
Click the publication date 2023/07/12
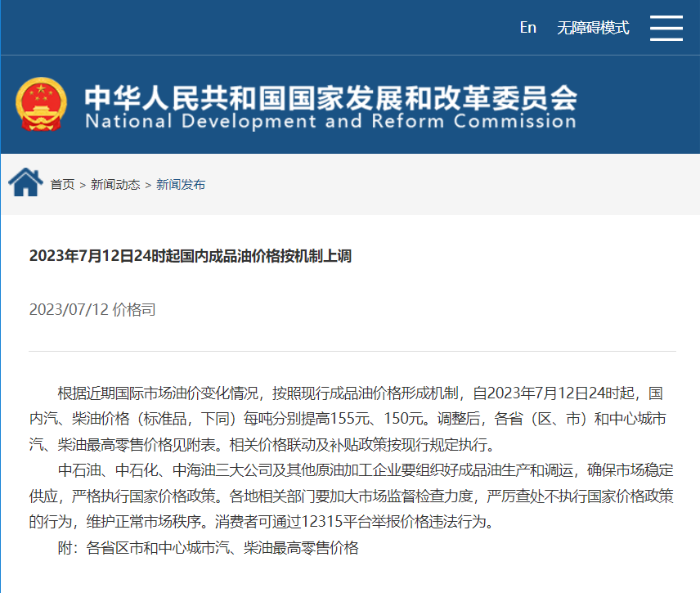pyautogui.click(x=69, y=310)
